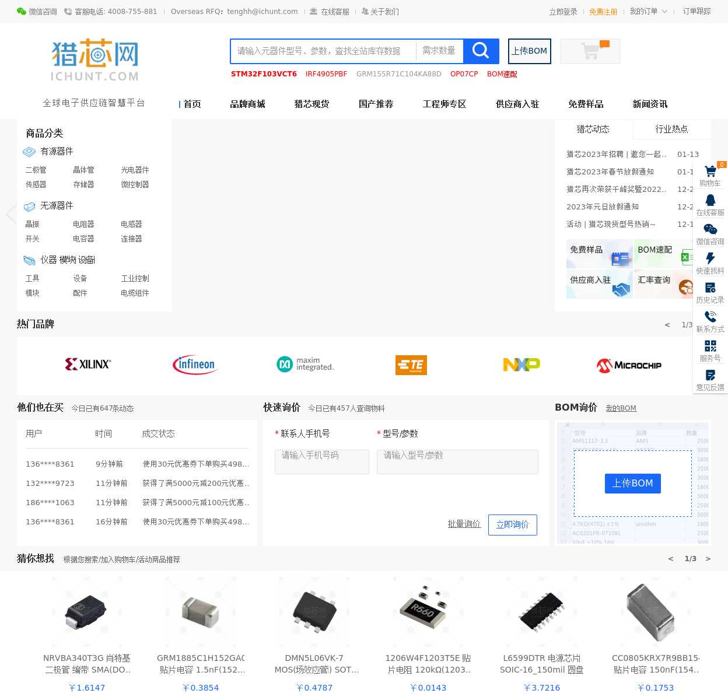Open the 我的BOM link
This screenshot has width=728, height=700.
(621, 408)
